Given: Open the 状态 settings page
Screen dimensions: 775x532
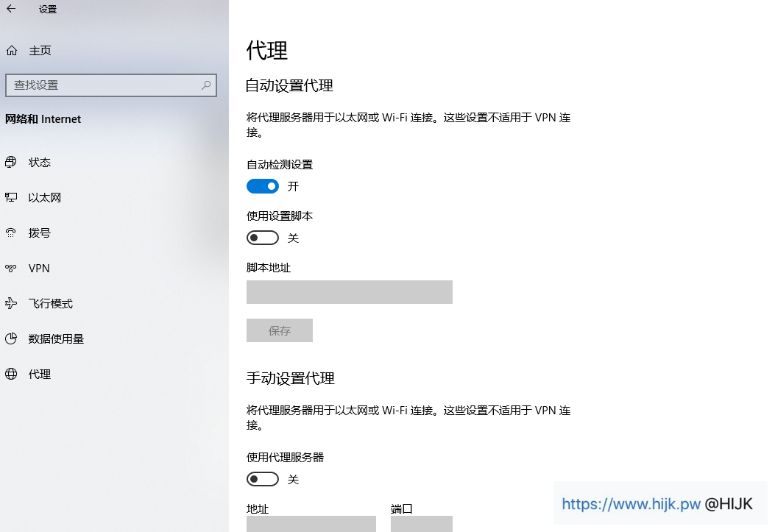Looking at the screenshot, I should tap(40, 163).
